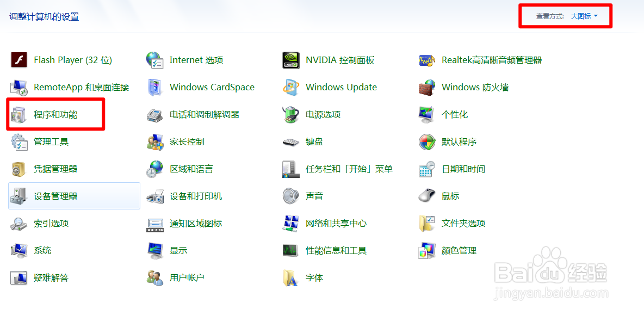Image resolution: width=644 pixels, height=315 pixels.
Task: Open the 管理工具 text link
Action: [x=51, y=141]
